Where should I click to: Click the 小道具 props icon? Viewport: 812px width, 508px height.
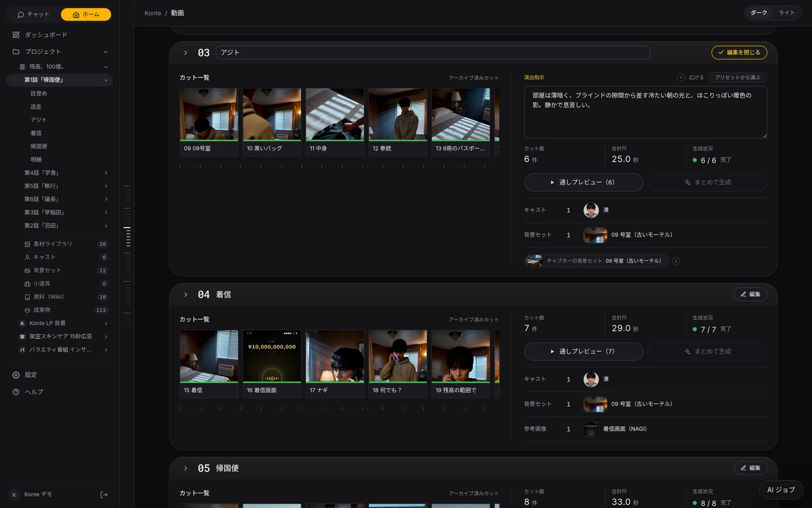pos(27,284)
